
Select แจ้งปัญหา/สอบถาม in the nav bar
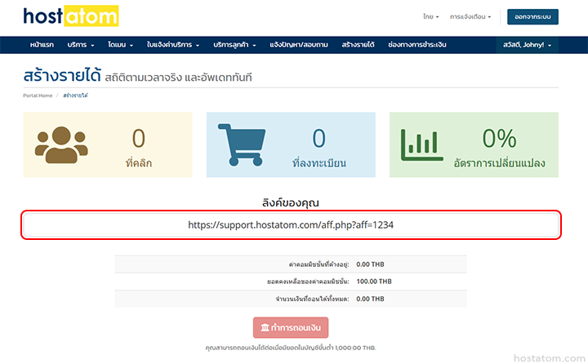(x=299, y=45)
